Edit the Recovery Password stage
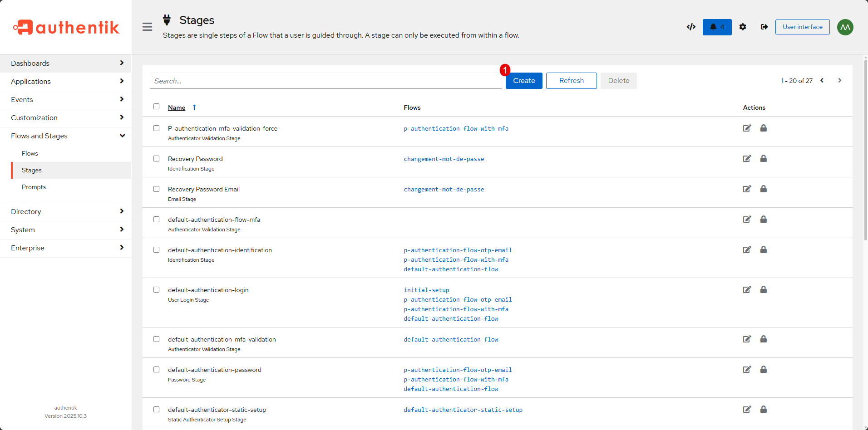The width and height of the screenshot is (868, 430). [747, 159]
